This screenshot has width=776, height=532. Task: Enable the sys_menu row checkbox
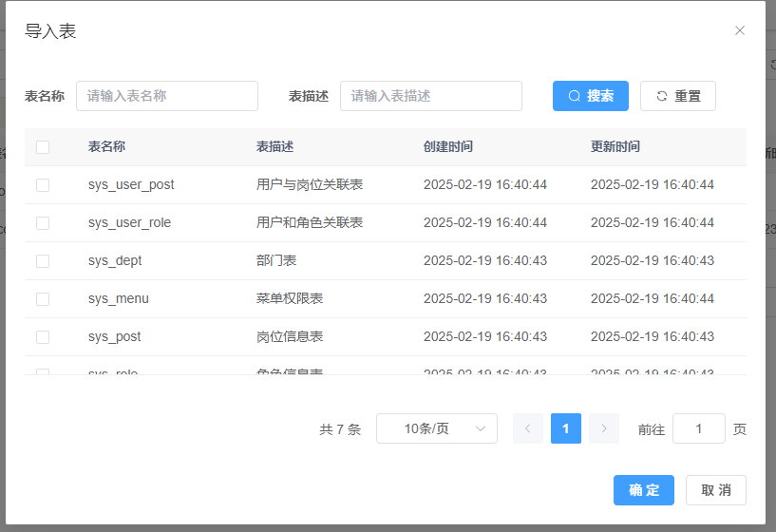click(x=43, y=299)
